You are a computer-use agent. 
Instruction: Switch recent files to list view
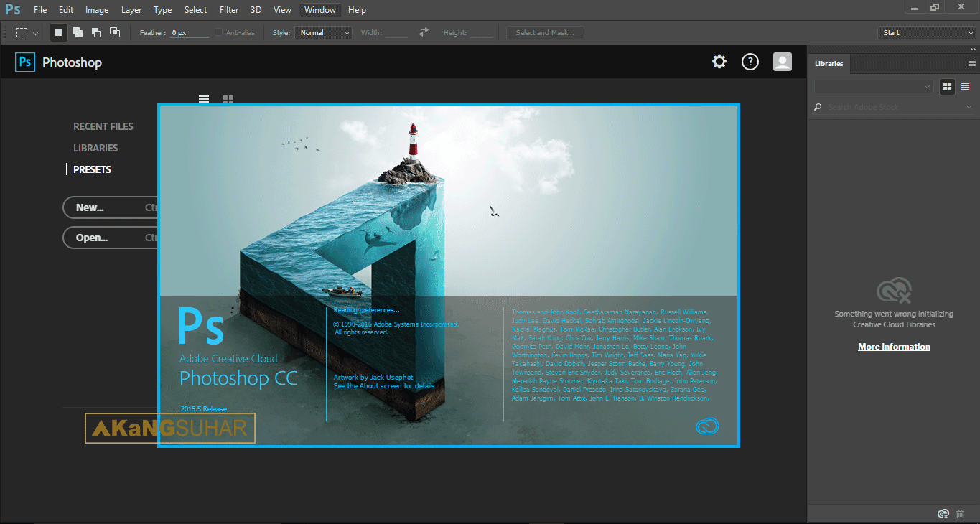[204, 99]
